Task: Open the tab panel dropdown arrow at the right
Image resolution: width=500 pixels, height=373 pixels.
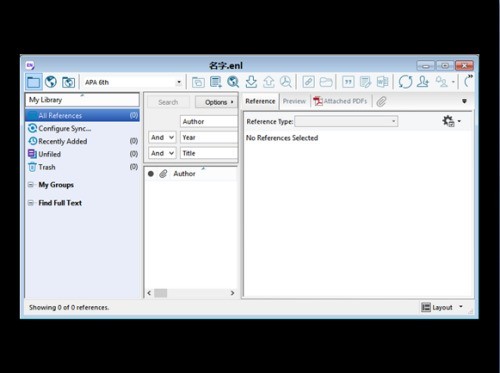Action: pos(464,101)
